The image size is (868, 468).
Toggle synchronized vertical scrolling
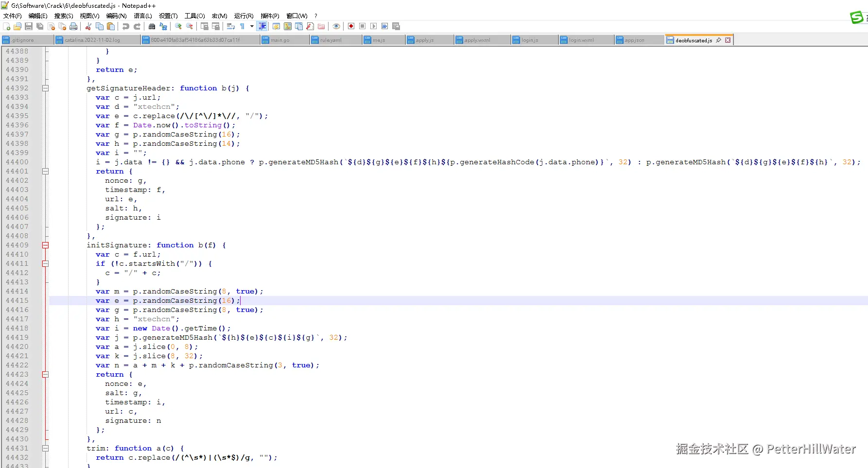[x=205, y=26]
